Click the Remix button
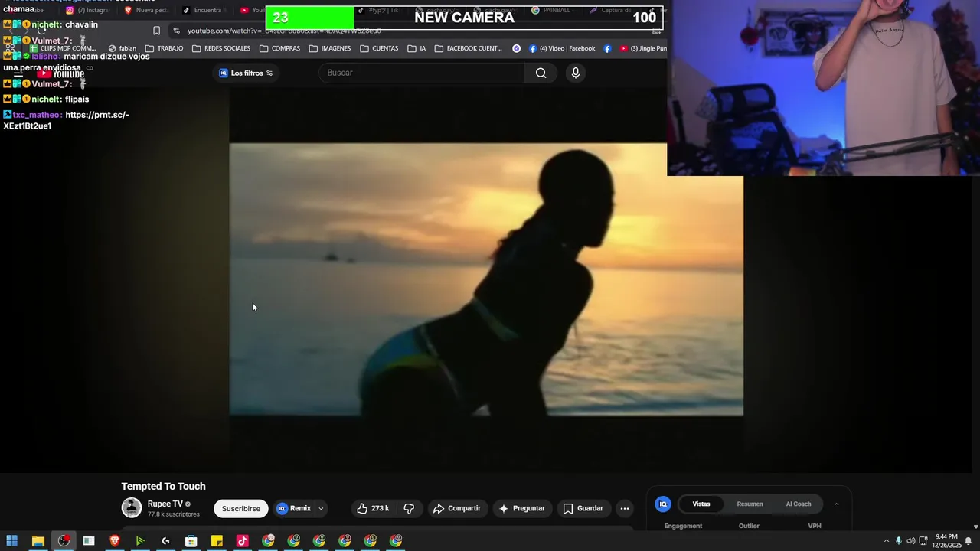Viewport: 980px width, 551px height. tap(294, 508)
